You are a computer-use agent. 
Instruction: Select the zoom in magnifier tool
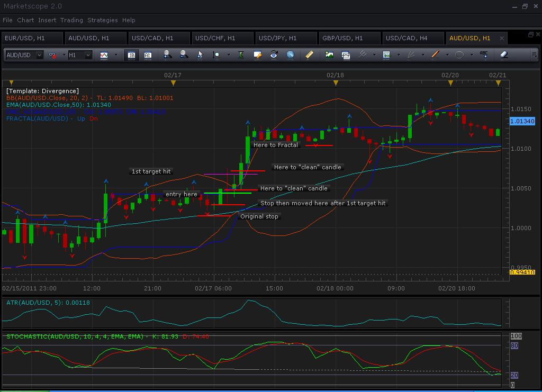coord(168,54)
